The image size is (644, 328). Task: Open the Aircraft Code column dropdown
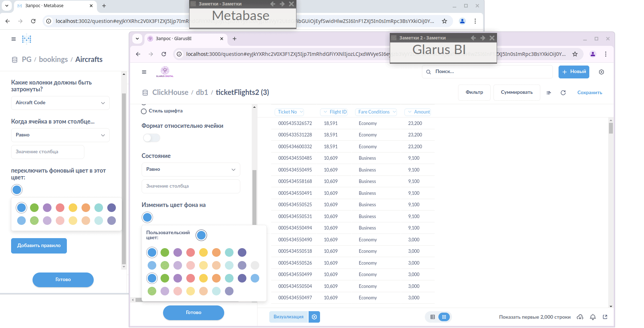(x=60, y=103)
